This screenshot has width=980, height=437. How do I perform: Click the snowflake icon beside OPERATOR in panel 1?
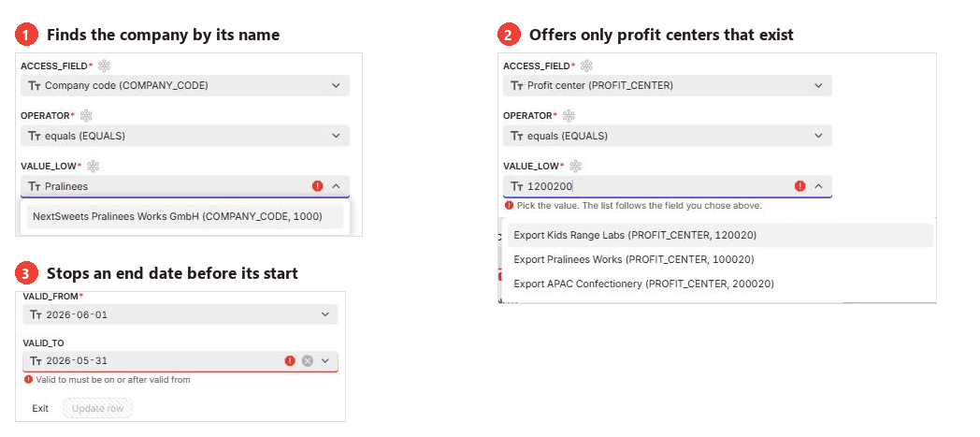click(86, 116)
